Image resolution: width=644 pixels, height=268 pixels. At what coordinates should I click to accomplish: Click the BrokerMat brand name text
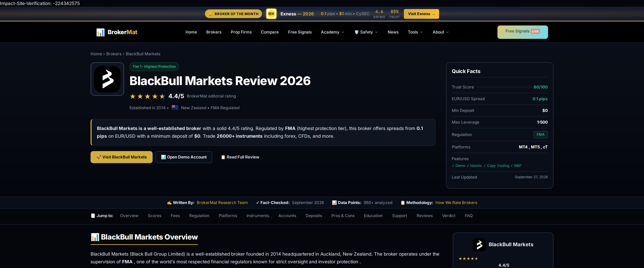[x=122, y=32]
